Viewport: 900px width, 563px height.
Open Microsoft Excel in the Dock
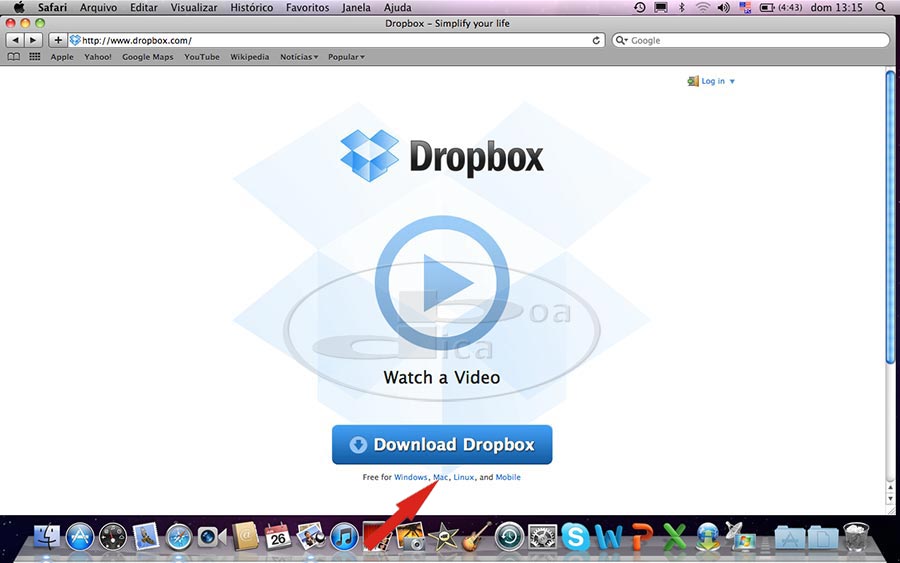(675, 538)
